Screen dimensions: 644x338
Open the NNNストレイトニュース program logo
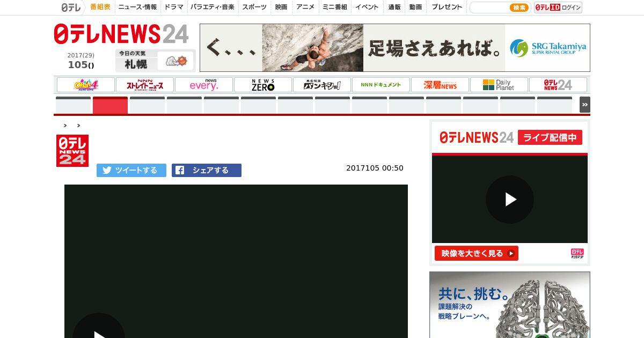tap(145, 85)
